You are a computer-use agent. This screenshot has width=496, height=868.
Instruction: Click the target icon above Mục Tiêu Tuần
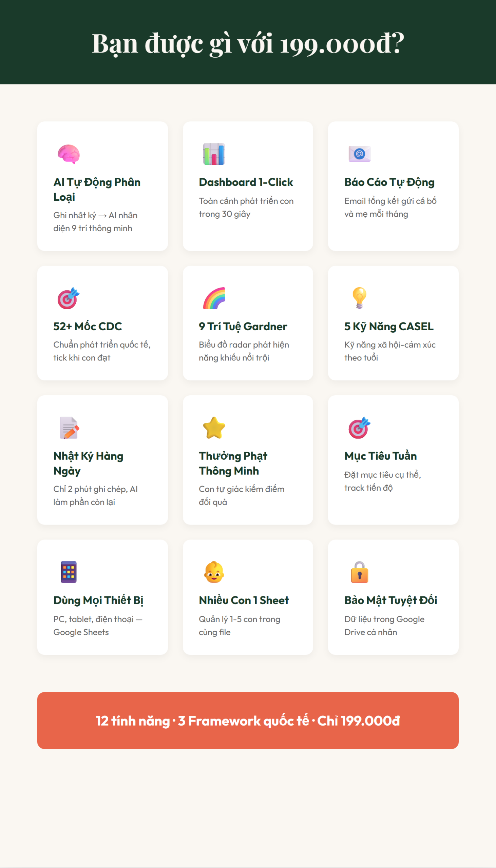click(x=359, y=428)
